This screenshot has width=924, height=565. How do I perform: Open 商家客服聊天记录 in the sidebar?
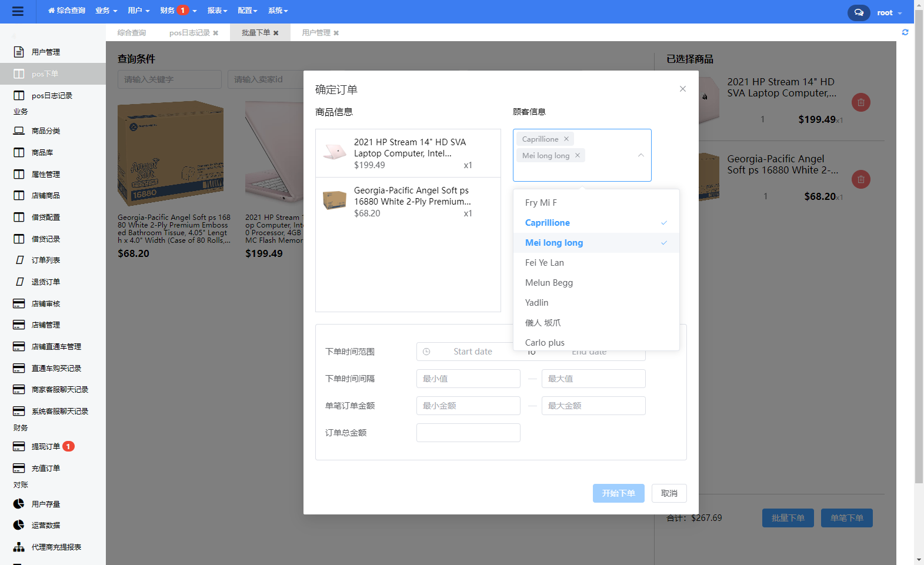(53, 389)
